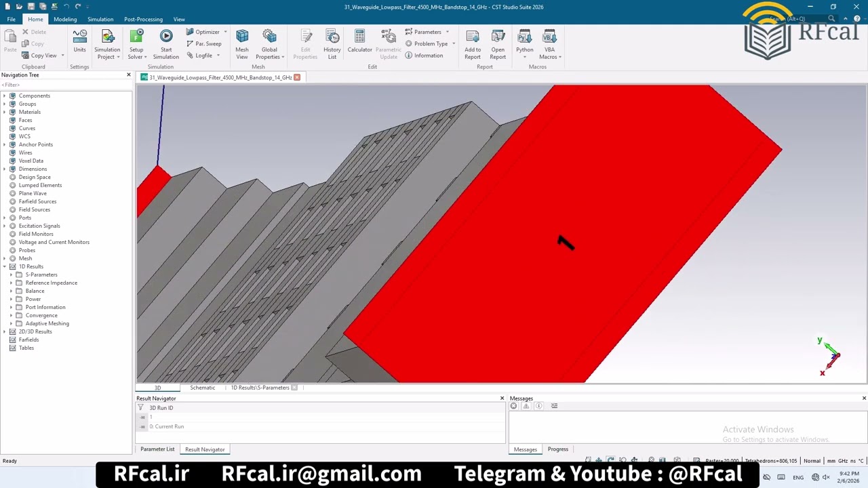The height and width of the screenshot is (488, 868).
Task: Clear messages with the error filter icon
Action: tap(513, 406)
